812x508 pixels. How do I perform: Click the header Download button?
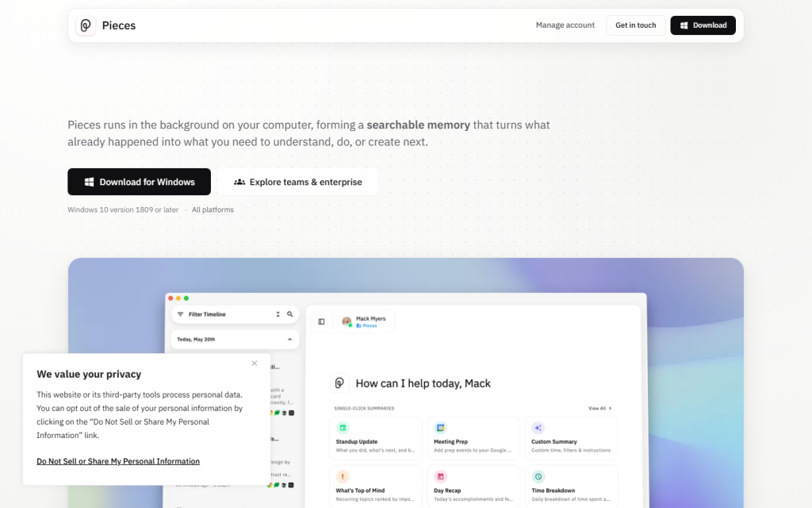[x=703, y=25]
